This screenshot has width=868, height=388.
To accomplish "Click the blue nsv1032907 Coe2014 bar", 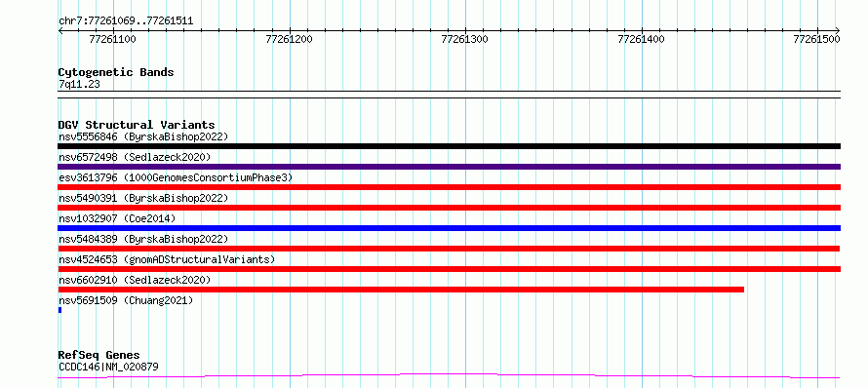I will click(x=449, y=228).
